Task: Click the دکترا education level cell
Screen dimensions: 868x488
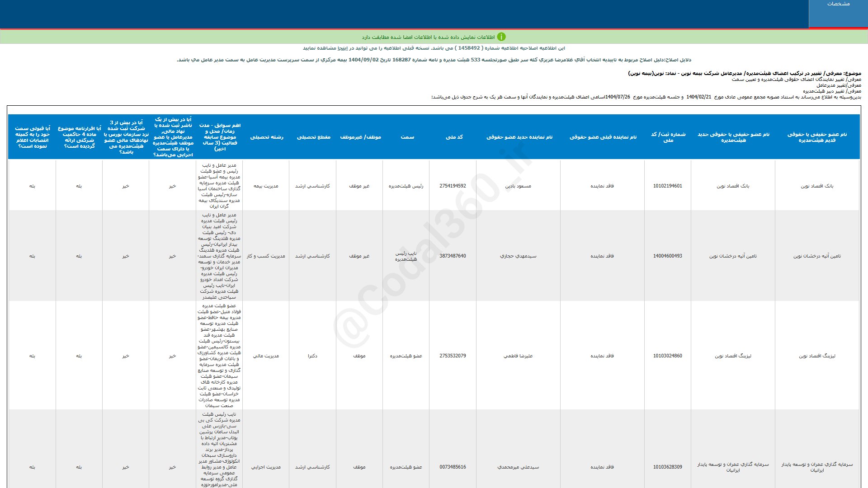Action: (x=312, y=356)
